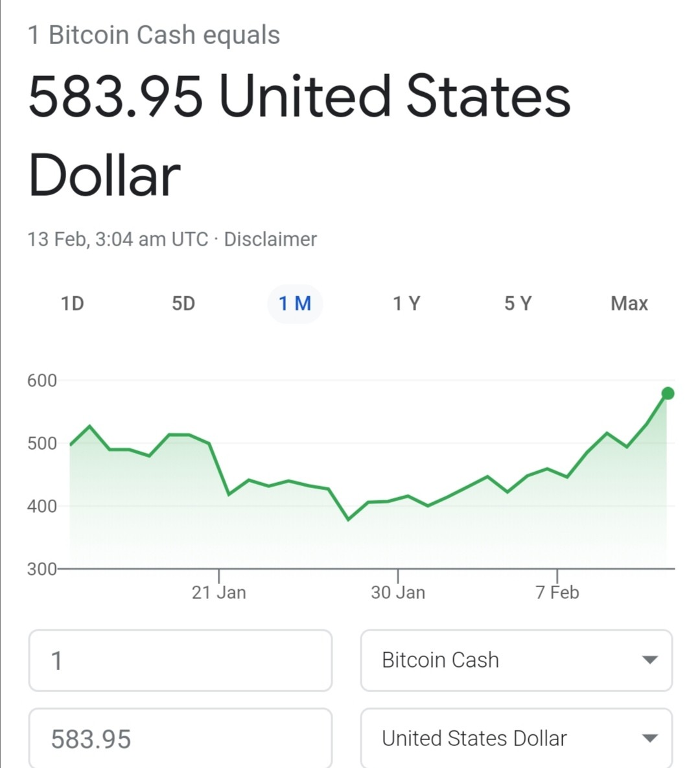Click the United States Dollar arrow icon
This screenshot has width=700, height=768.
pos(649,738)
